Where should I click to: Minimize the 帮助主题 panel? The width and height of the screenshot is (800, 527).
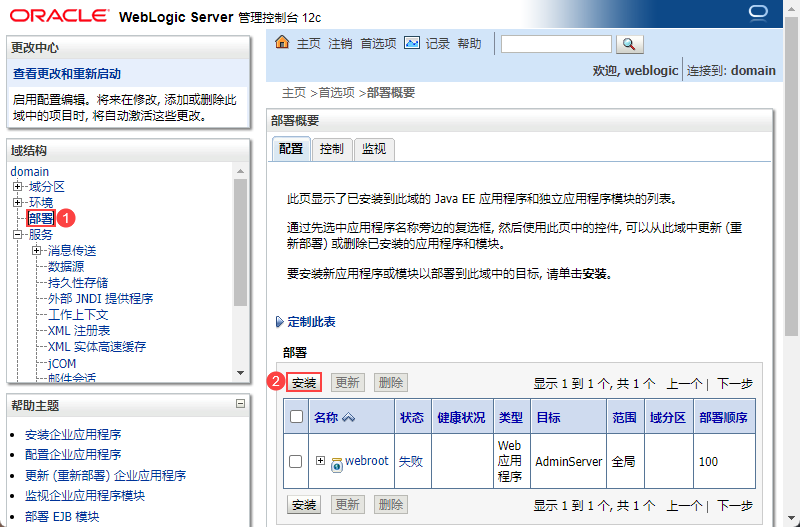pyautogui.click(x=240, y=404)
